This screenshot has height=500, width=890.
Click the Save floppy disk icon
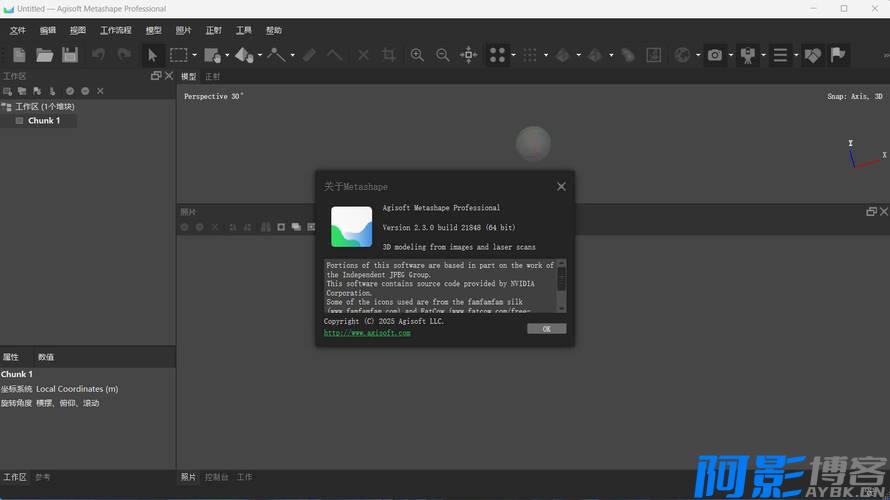click(70, 55)
